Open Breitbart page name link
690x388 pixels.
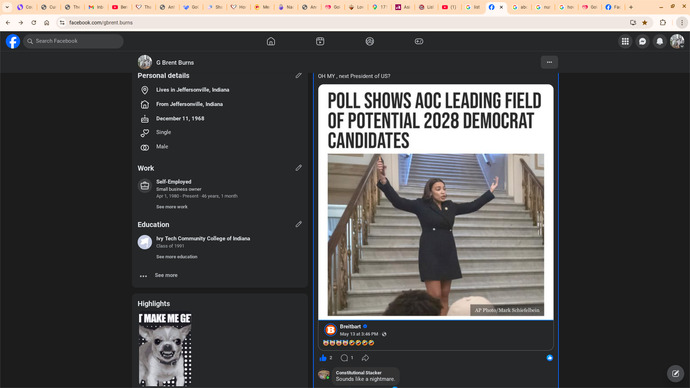(350, 326)
